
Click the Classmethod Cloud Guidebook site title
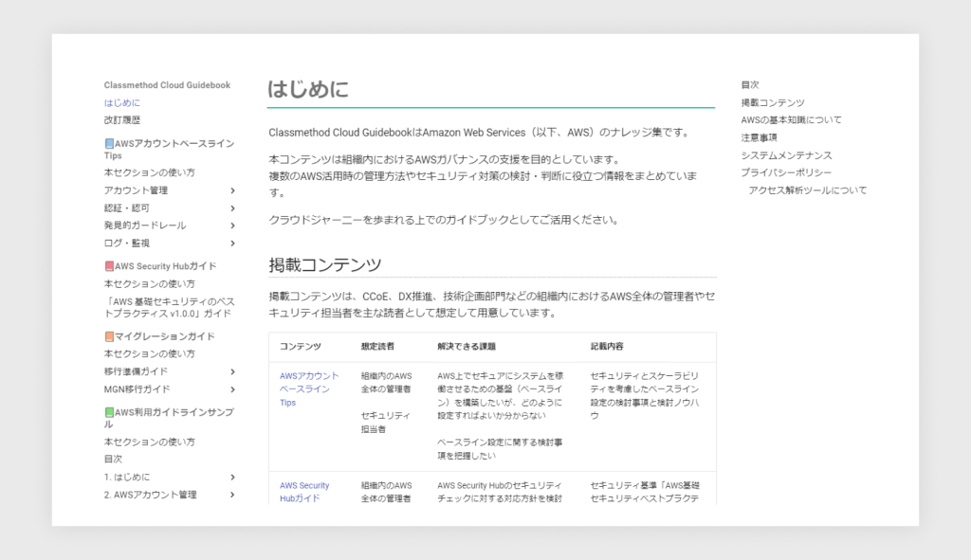167,85
